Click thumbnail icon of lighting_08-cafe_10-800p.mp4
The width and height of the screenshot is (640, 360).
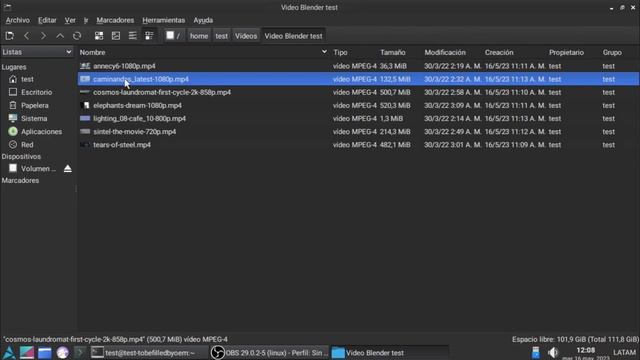[85, 118]
